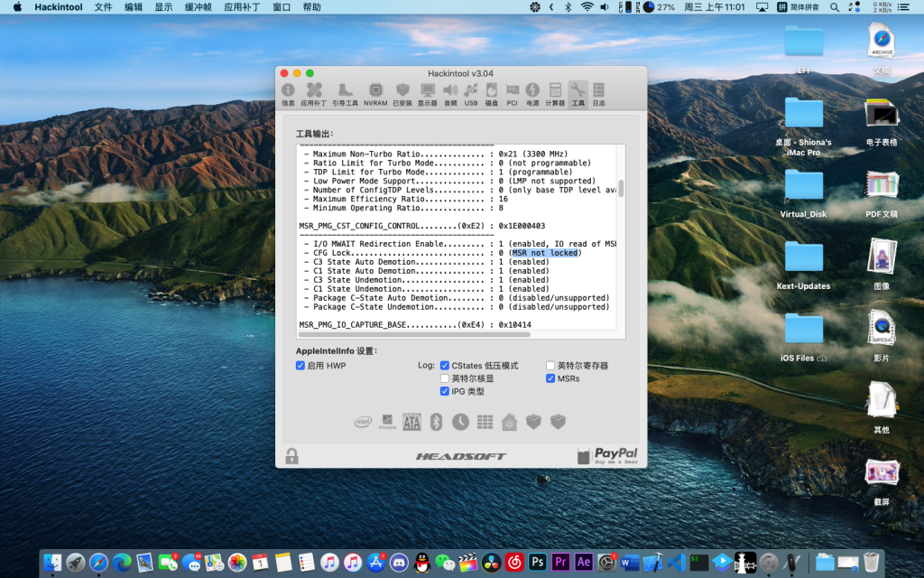
Task: Enable the 英特尔核显 checkbox
Action: (x=444, y=378)
